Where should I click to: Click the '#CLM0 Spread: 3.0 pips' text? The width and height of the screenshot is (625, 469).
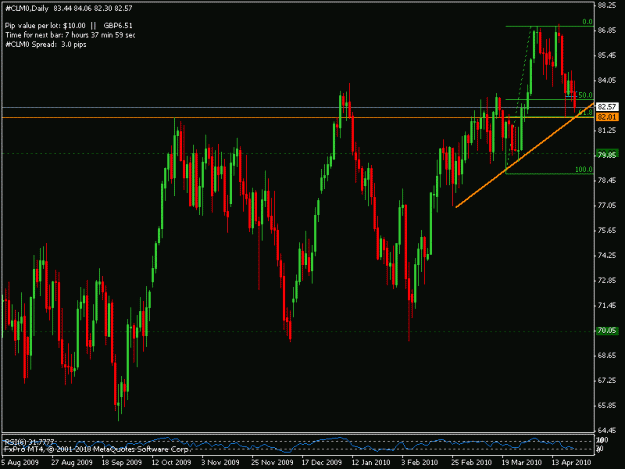pos(46,44)
